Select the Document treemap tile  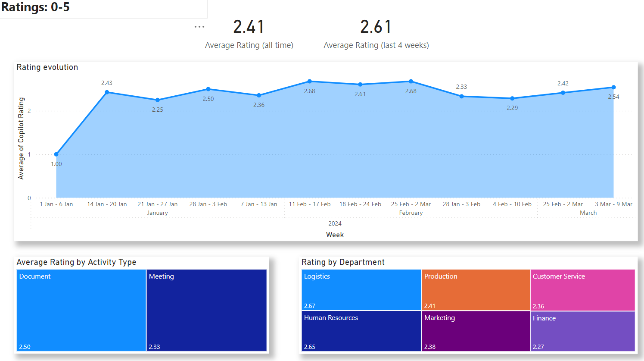pos(81,311)
